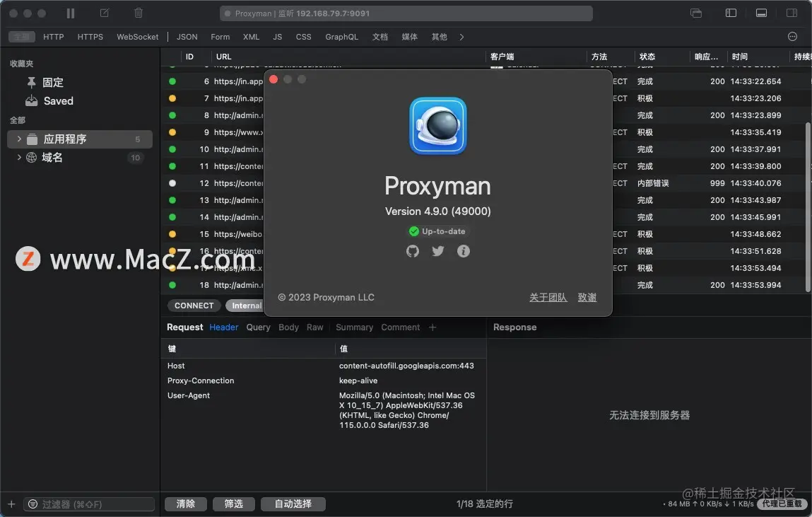This screenshot has width=812, height=517.
Task: Click the address bar showing 192.168.79.7:9091
Action: (x=406, y=13)
